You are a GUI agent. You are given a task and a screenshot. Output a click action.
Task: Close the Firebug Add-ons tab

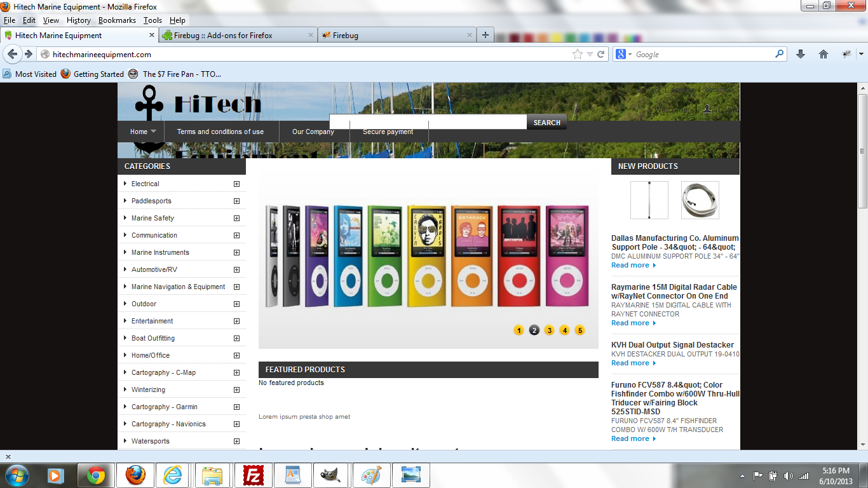[x=311, y=36]
